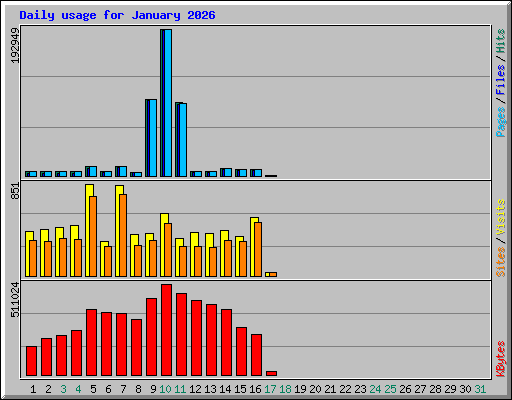This screenshot has width=512, height=400.
Task: Click the Sites / Visits legend label
Action: pos(500,238)
